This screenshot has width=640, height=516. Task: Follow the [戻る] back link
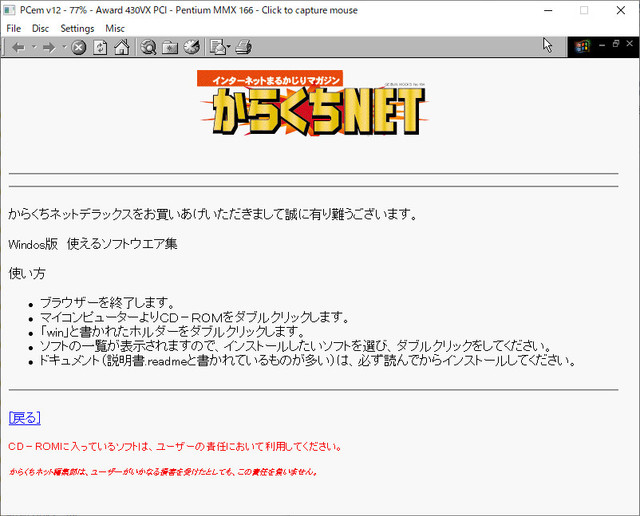pos(25,418)
